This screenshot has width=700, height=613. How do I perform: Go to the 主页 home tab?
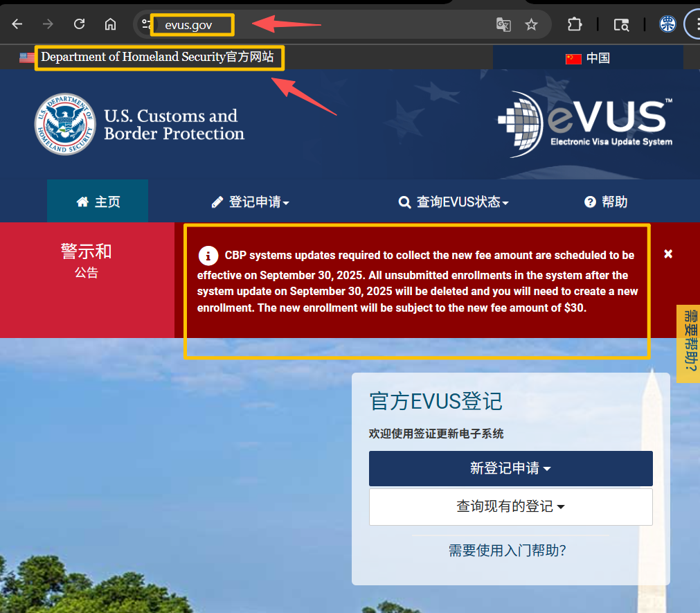98,202
